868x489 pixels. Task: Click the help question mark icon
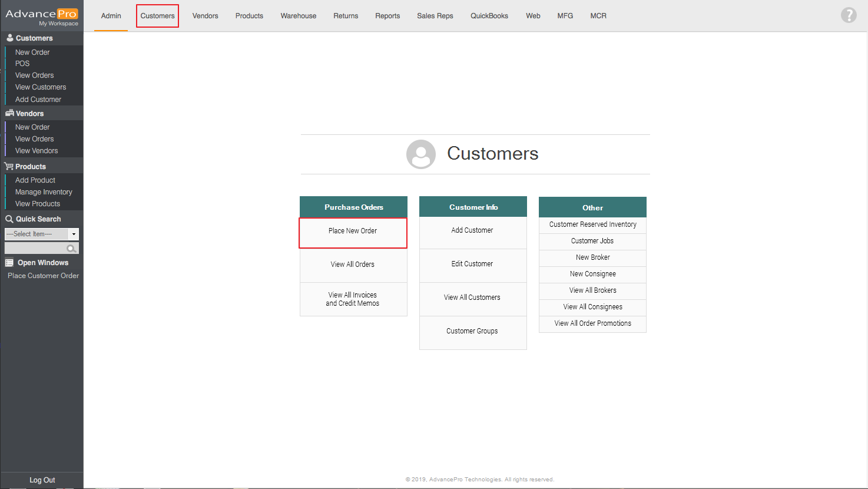(848, 15)
